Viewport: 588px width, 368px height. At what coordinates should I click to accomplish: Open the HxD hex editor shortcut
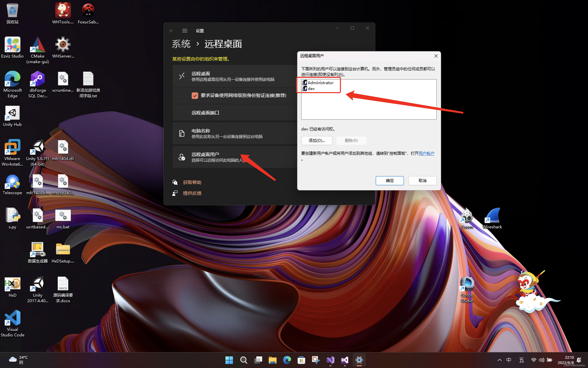(12, 287)
